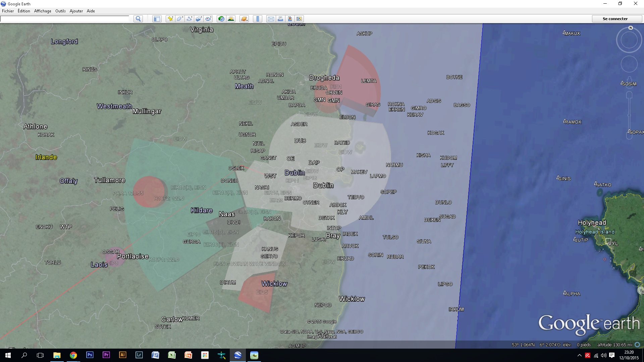
Task: Open Task View in taskbar
Action: [x=40, y=355]
